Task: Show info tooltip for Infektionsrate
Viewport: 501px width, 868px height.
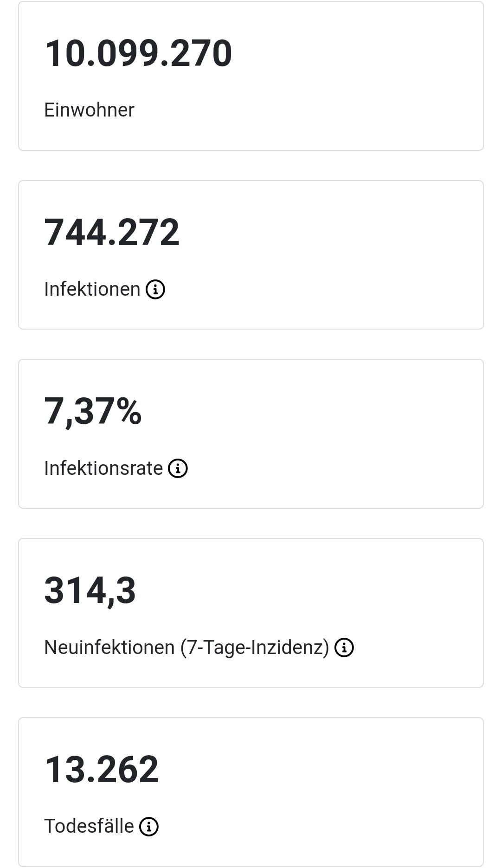Action: pyautogui.click(x=178, y=468)
